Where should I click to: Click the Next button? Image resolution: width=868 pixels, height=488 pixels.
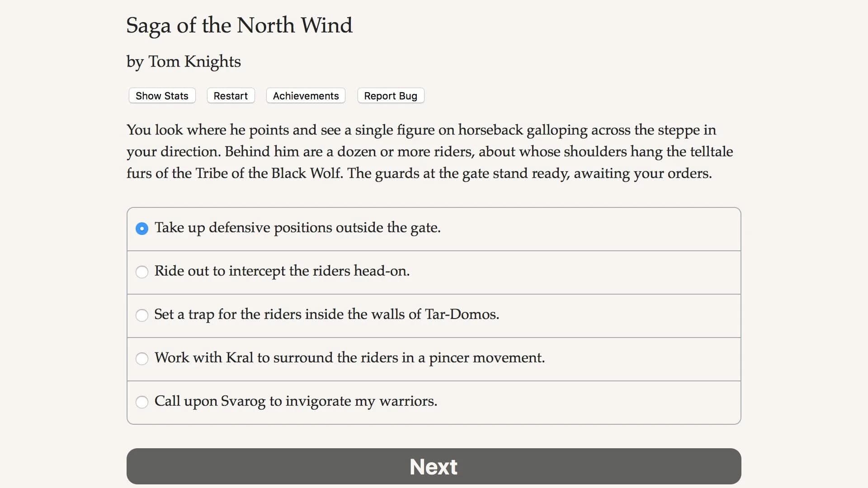click(x=433, y=466)
